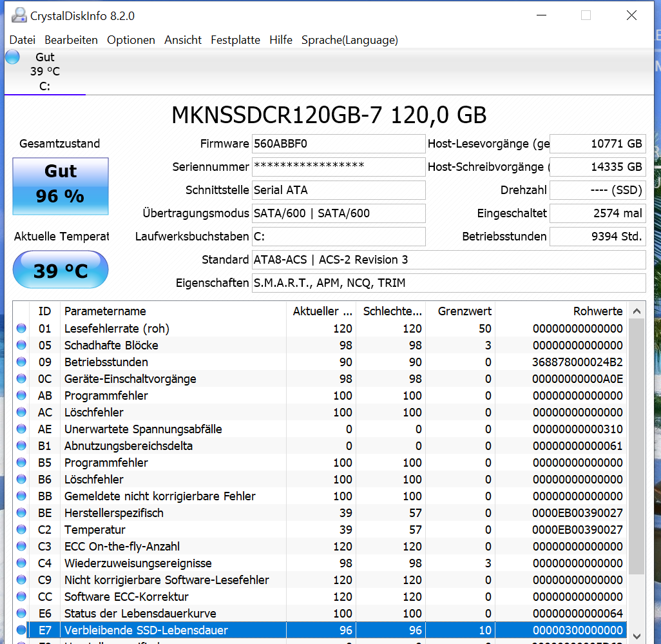The image size is (661, 644).
Task: Click status orb of Temperatur row
Action: [x=21, y=530]
